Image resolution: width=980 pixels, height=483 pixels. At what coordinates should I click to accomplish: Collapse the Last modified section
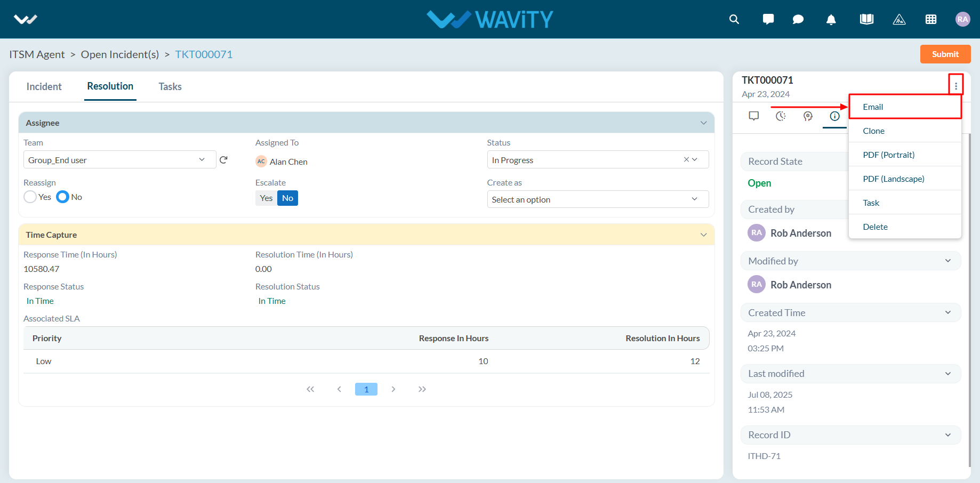point(948,374)
